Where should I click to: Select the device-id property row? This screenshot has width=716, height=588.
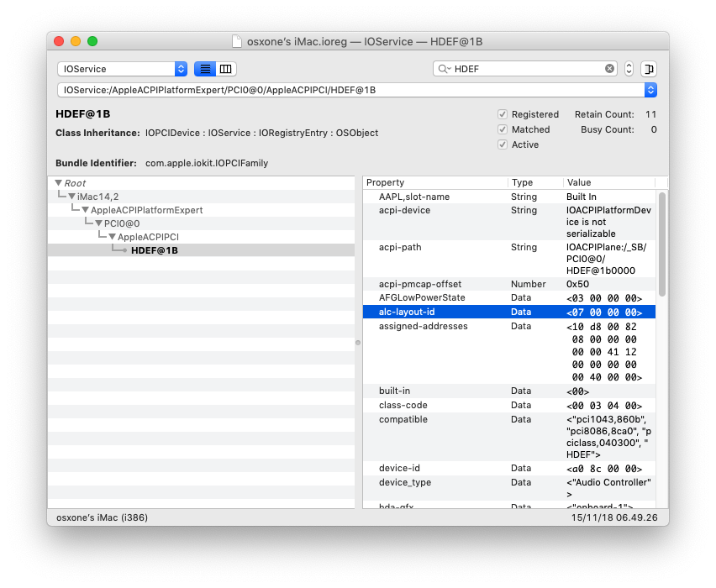pos(509,469)
